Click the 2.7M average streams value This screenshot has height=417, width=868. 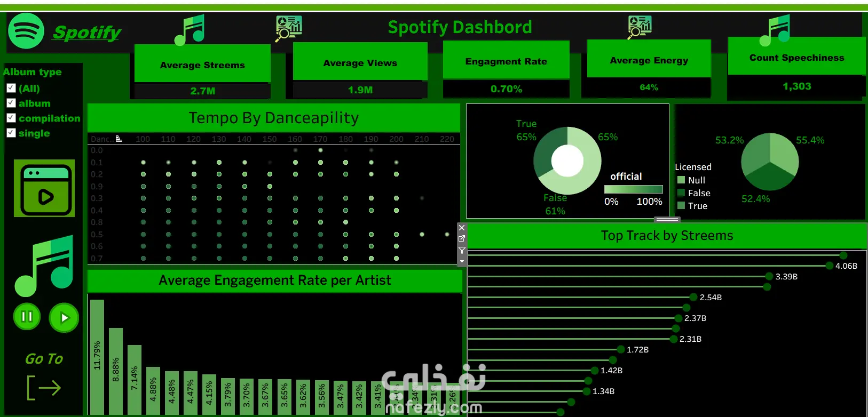(x=203, y=91)
